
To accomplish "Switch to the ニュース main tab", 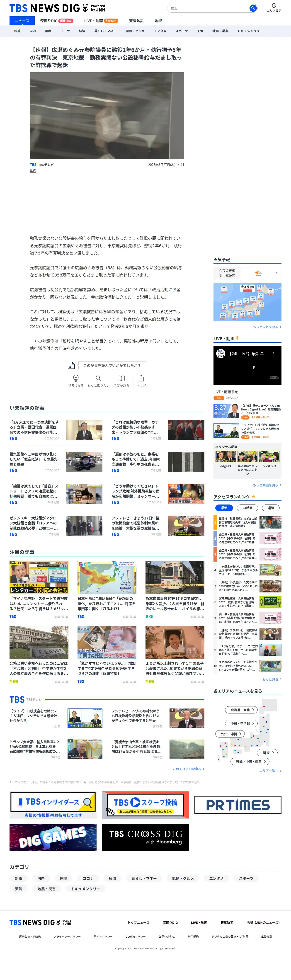I will click(x=22, y=21).
